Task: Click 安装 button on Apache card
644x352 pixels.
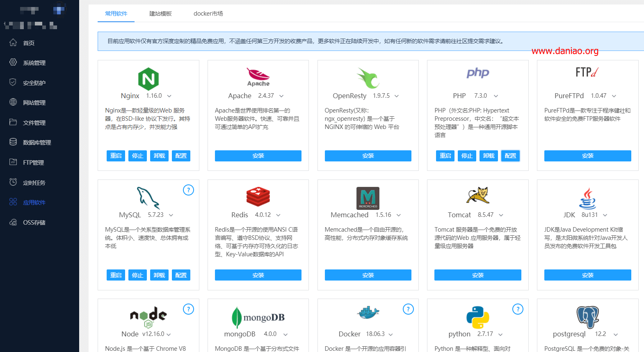Action: point(258,156)
